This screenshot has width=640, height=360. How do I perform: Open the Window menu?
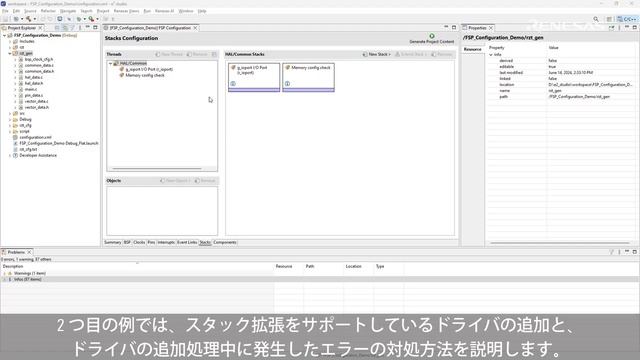point(186,11)
